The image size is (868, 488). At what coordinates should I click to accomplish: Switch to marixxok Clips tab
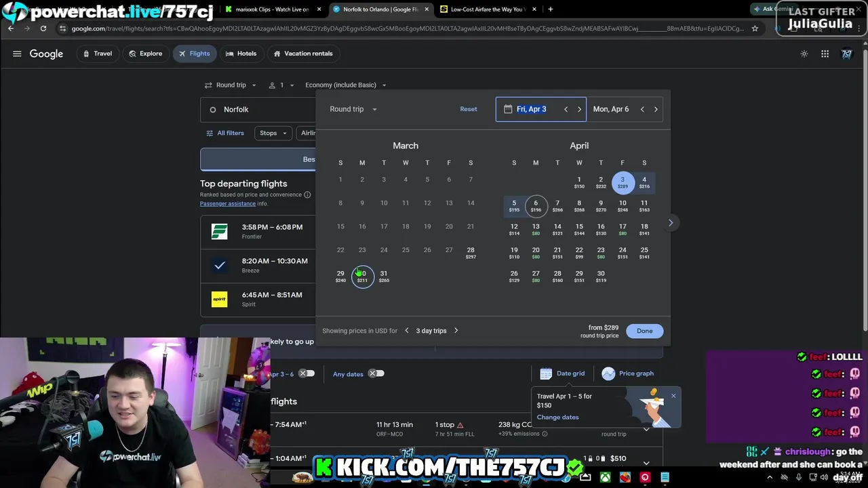pos(272,9)
